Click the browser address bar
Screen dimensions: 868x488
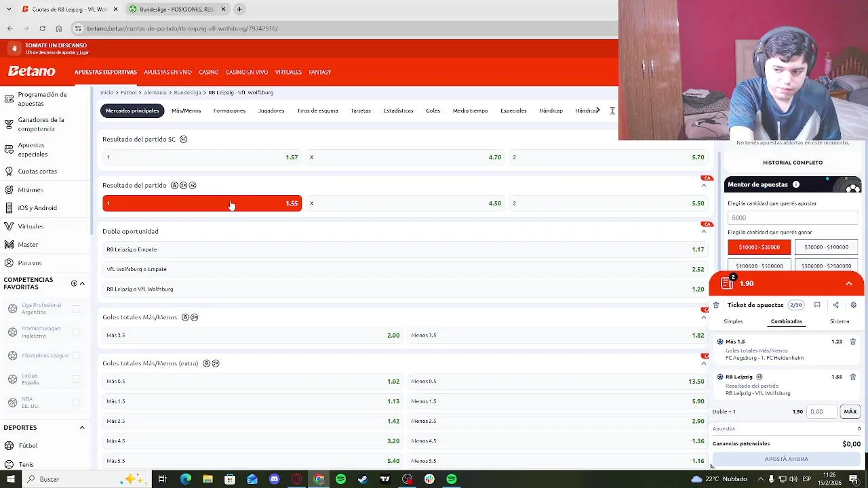(339, 28)
